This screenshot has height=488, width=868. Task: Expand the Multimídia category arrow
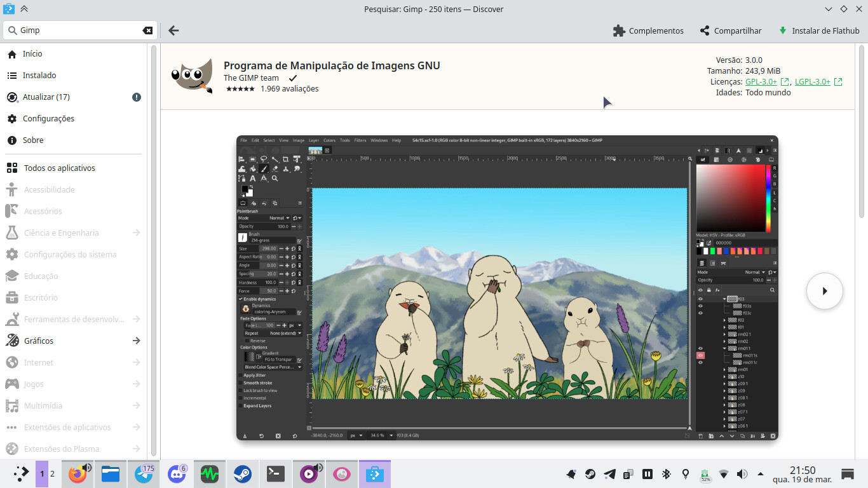[x=136, y=406]
